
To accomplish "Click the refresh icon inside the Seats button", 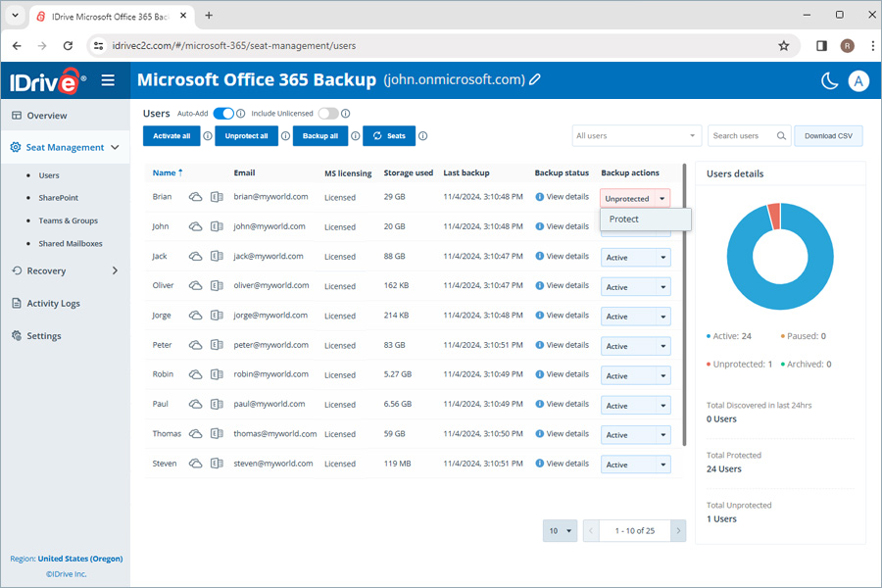I will point(376,136).
